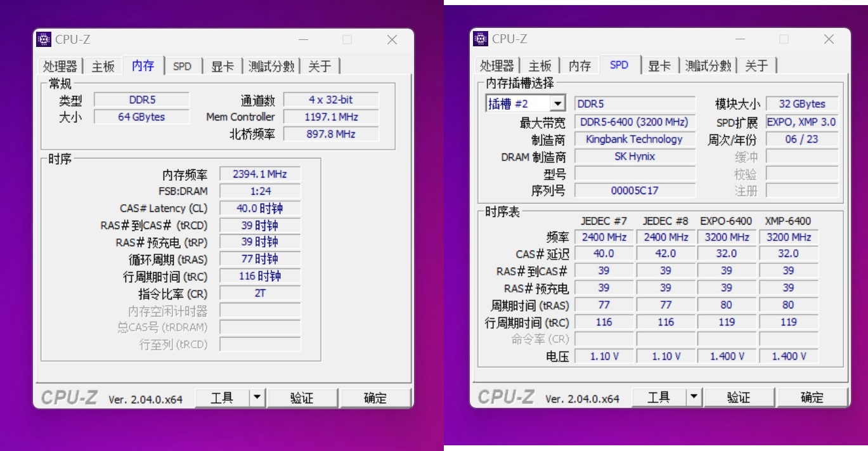The image size is (868, 451).
Task: Click the DRAM 制造商 field showing SK Hynix
Action: [x=635, y=156]
